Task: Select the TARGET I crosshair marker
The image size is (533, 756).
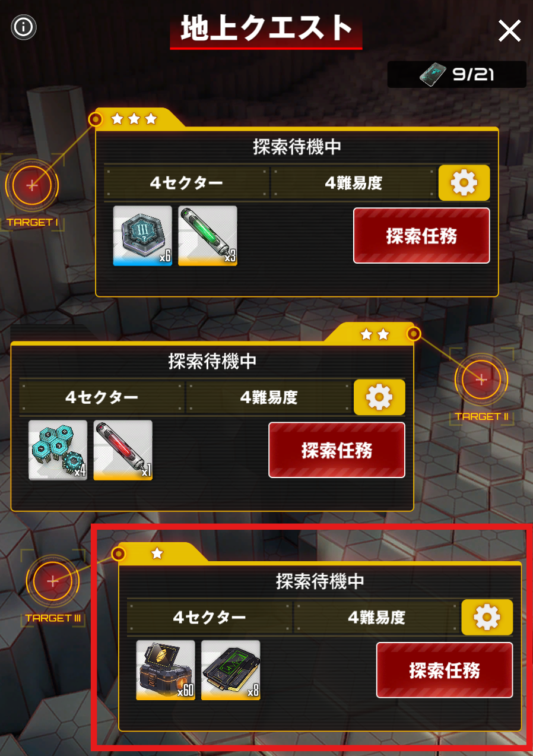Action: (x=32, y=185)
